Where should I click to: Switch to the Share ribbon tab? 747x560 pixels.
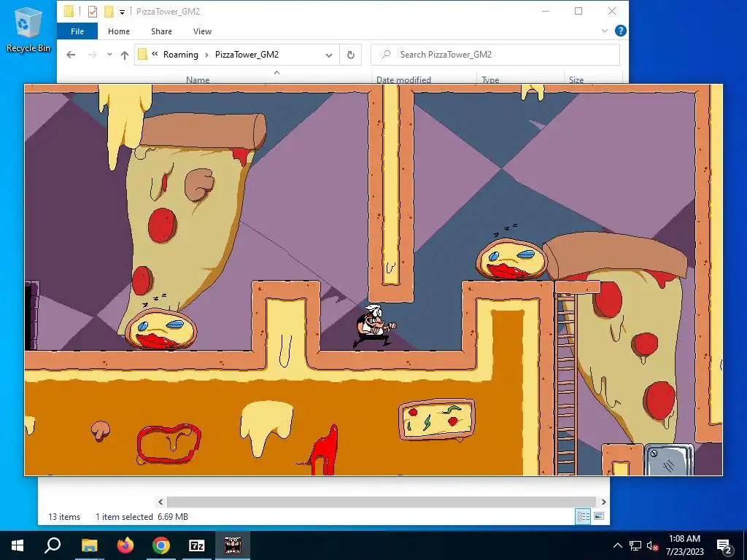pyautogui.click(x=161, y=31)
